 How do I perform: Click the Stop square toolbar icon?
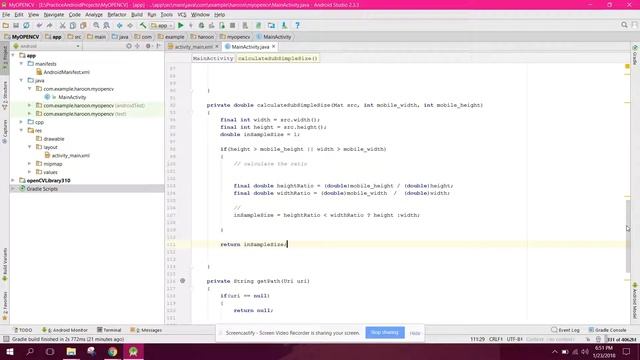tap(232, 25)
